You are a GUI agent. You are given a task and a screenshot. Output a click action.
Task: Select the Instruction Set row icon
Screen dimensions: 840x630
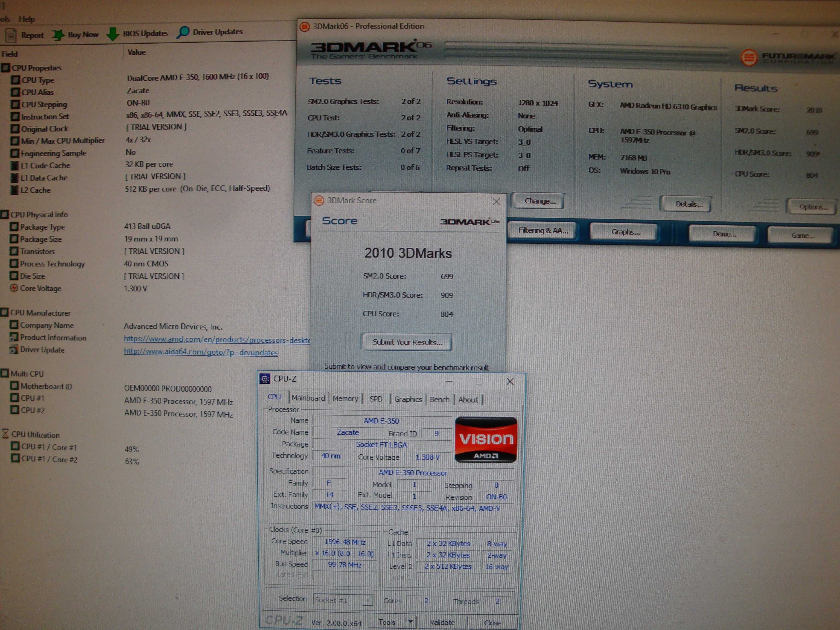(15, 116)
